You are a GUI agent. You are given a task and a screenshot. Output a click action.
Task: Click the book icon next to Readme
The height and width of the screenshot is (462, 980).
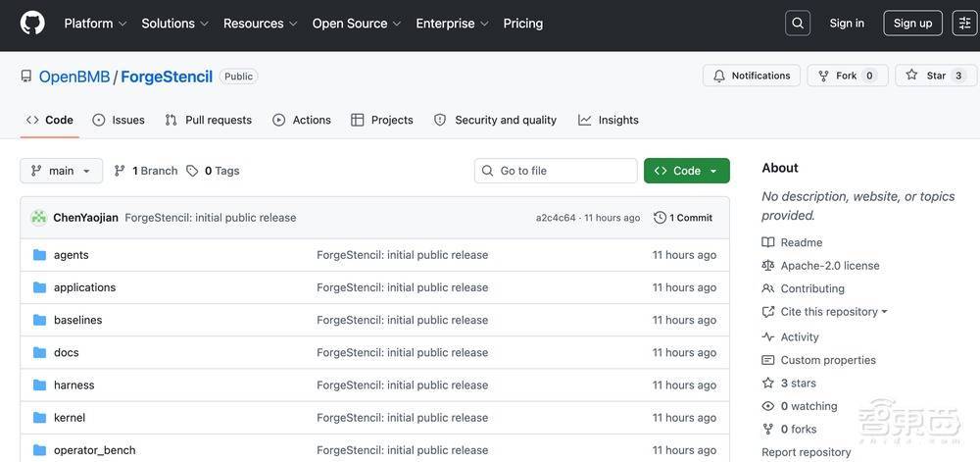click(768, 242)
